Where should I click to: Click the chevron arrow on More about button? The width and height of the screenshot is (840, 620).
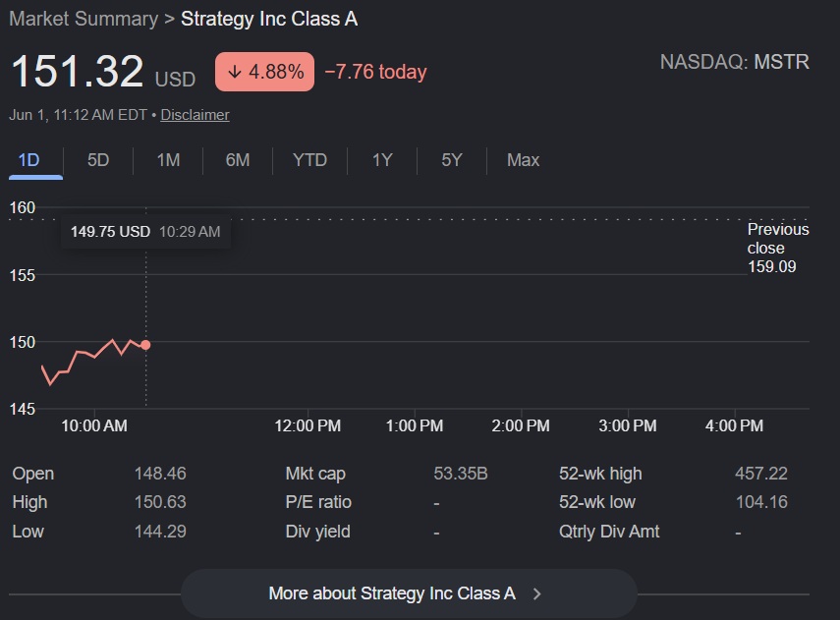pos(536,593)
